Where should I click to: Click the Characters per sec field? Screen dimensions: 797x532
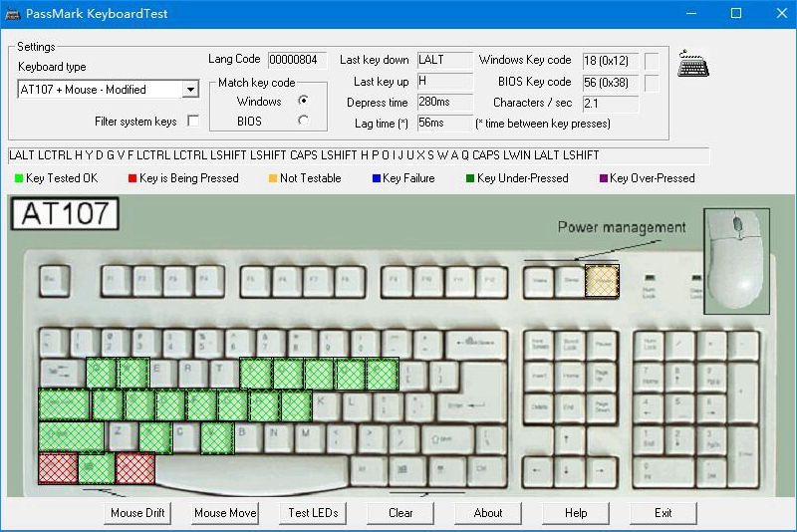coord(610,104)
